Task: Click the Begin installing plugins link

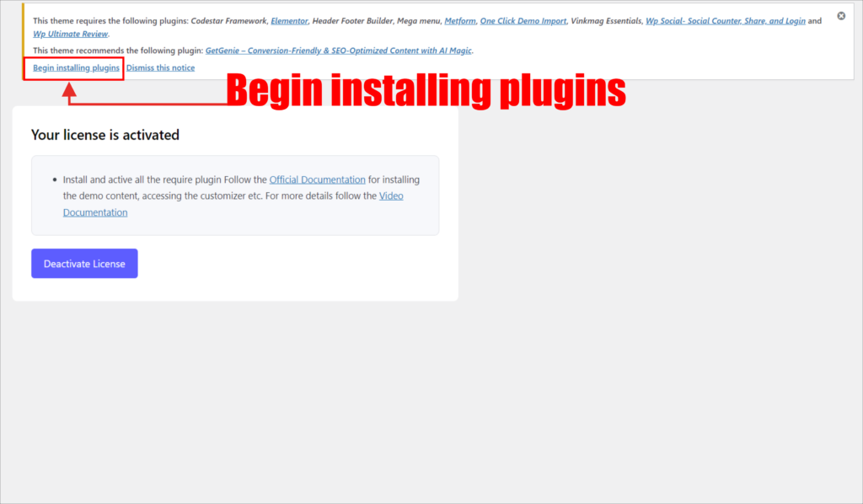Action: pos(76,67)
